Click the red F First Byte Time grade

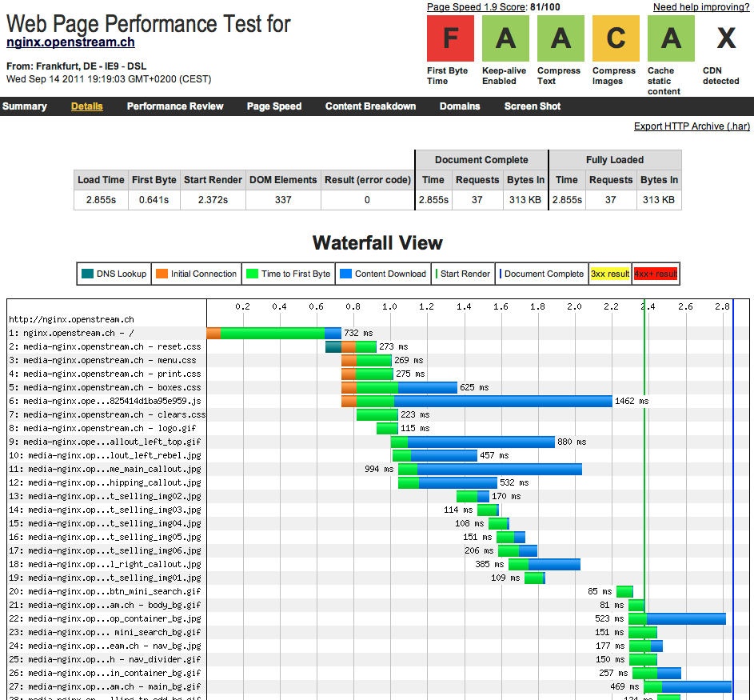click(450, 38)
